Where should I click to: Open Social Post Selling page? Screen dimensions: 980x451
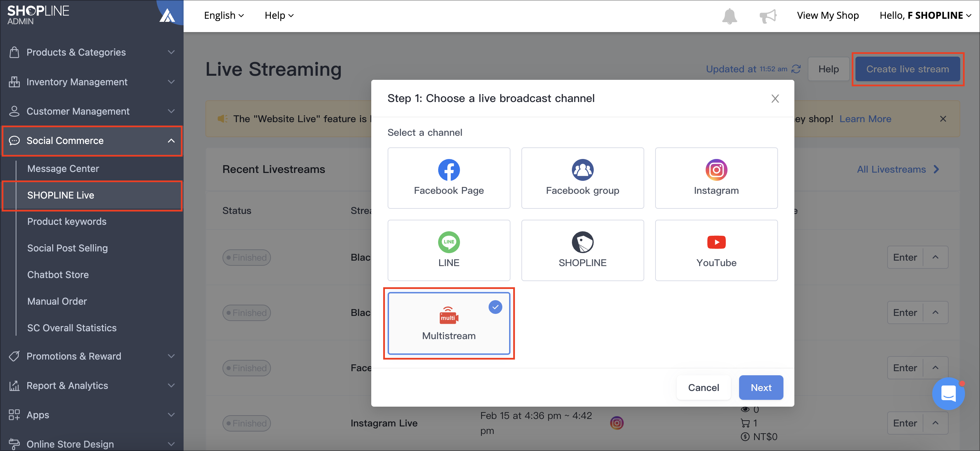[67, 248]
